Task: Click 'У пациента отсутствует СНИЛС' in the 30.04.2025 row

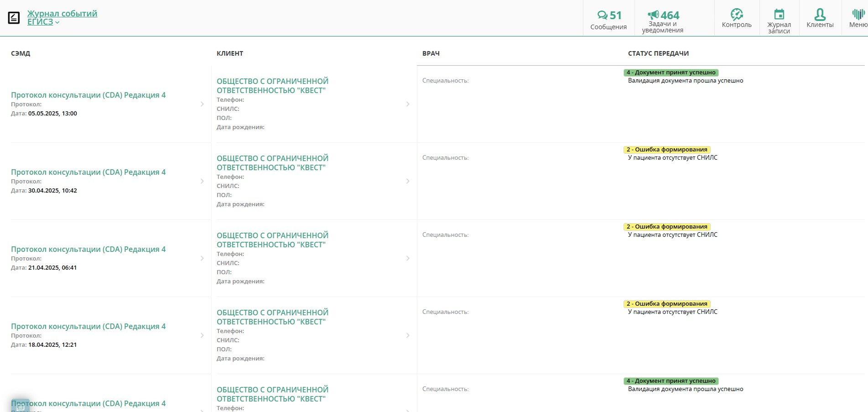Action: pyautogui.click(x=673, y=158)
